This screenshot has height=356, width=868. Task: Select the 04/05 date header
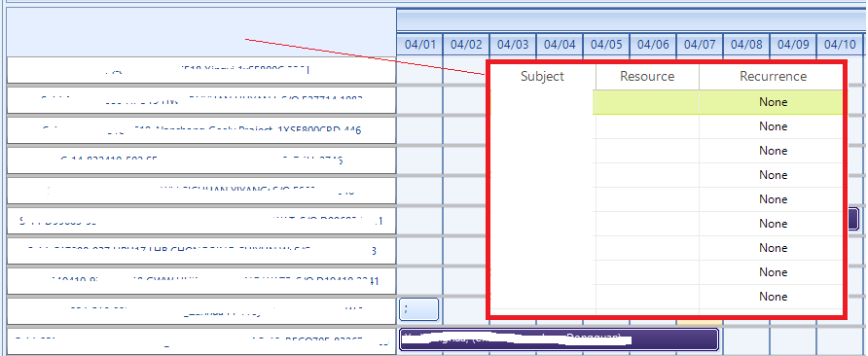[x=606, y=45]
